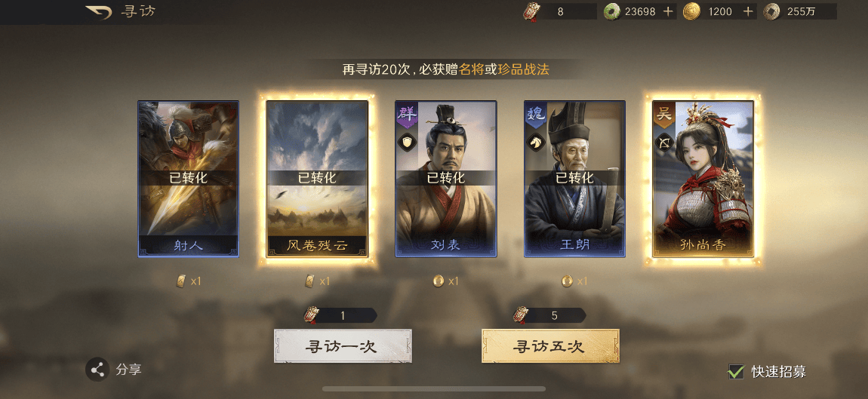This screenshot has height=399, width=868.
Task: Open the 孙尚香 hero card
Action: tap(703, 179)
